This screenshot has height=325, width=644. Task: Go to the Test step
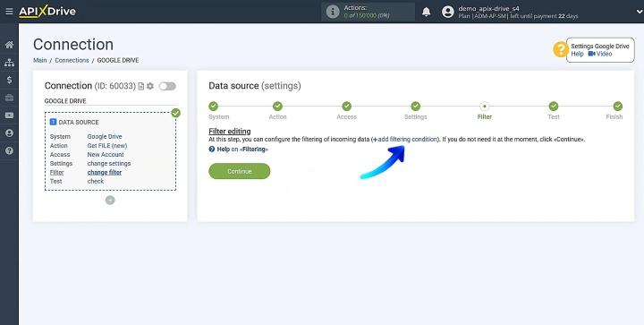click(x=554, y=106)
